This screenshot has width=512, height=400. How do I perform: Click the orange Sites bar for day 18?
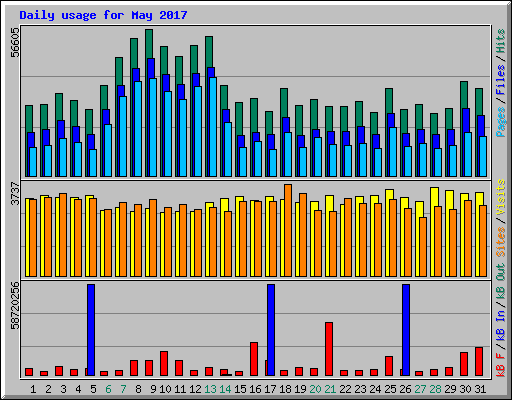tap(288, 230)
